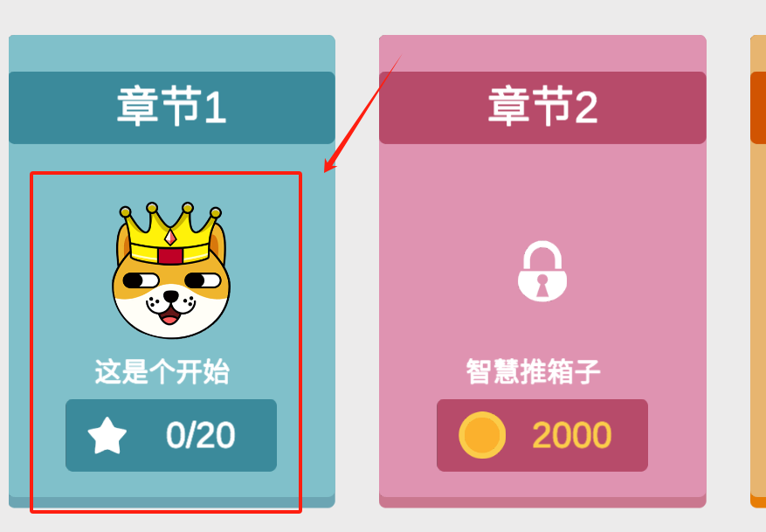Click the yellow crown on dog
Screen dimensions: 766x532
[170, 233]
